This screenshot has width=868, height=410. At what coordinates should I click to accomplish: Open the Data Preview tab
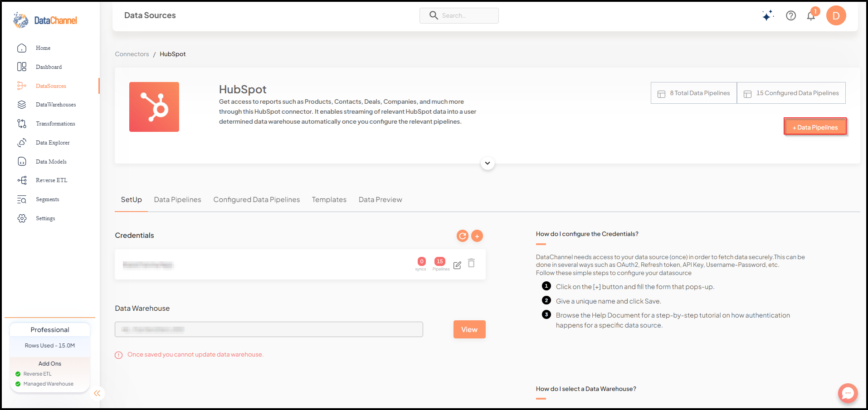coord(380,200)
